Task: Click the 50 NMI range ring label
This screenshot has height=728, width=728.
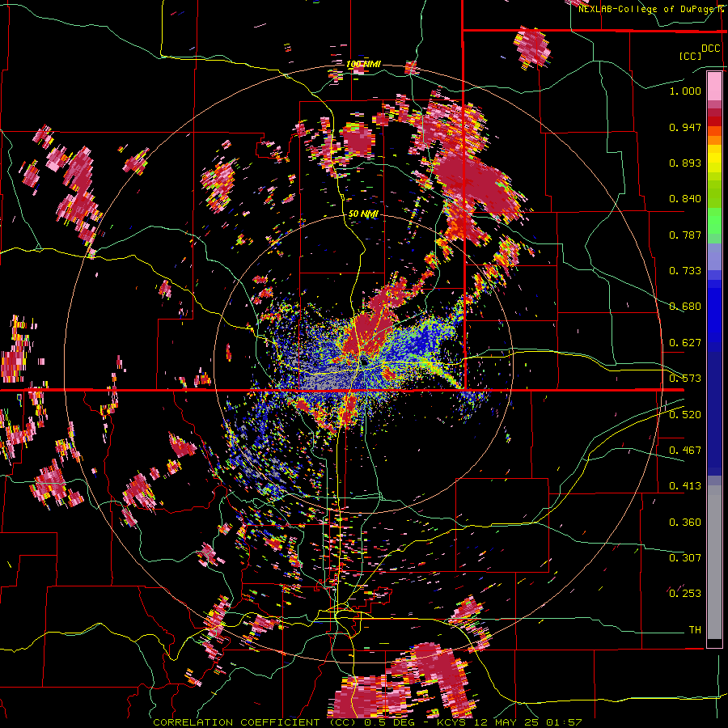Action: click(363, 214)
